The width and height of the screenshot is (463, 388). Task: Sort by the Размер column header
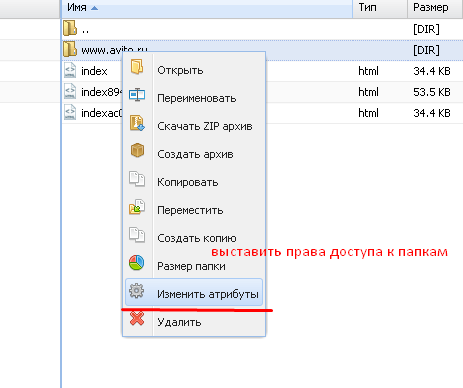[435, 8]
